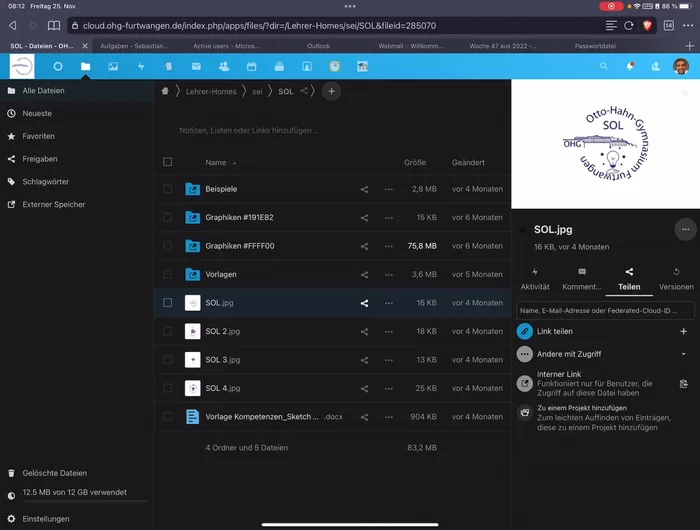
Task: Select the SOL 2.jpg checkbox
Action: 168,331
